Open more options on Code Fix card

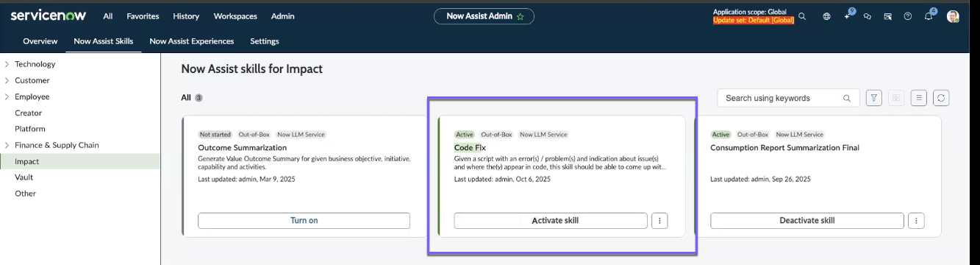pos(659,220)
